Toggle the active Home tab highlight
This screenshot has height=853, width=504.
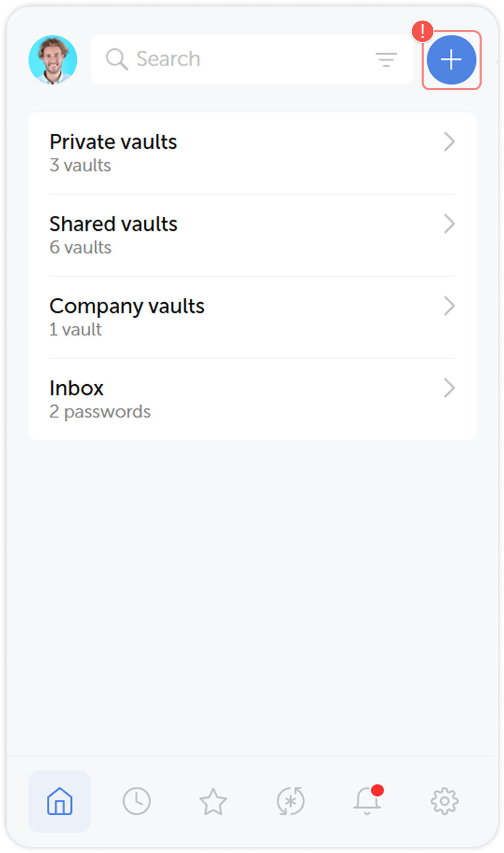coord(59,800)
